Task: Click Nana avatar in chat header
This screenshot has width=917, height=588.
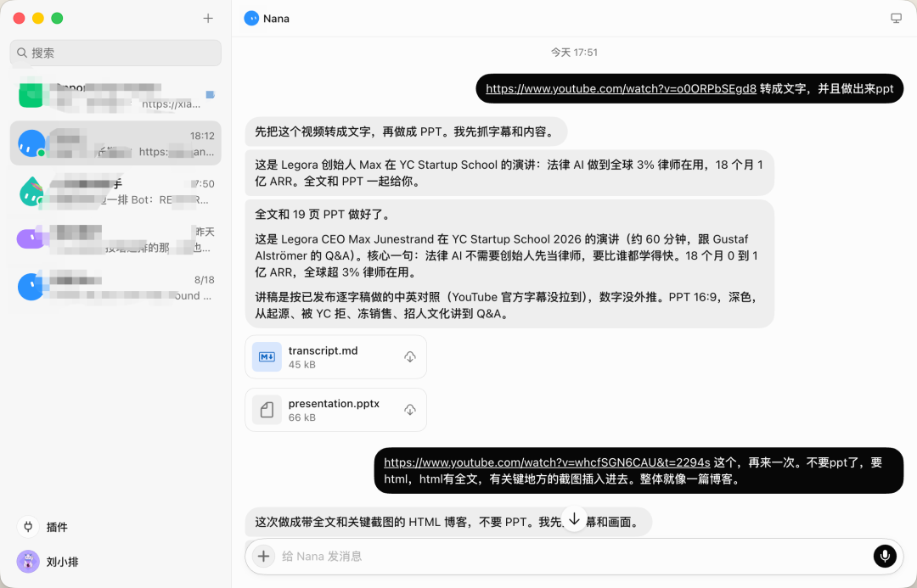Action: click(x=251, y=18)
